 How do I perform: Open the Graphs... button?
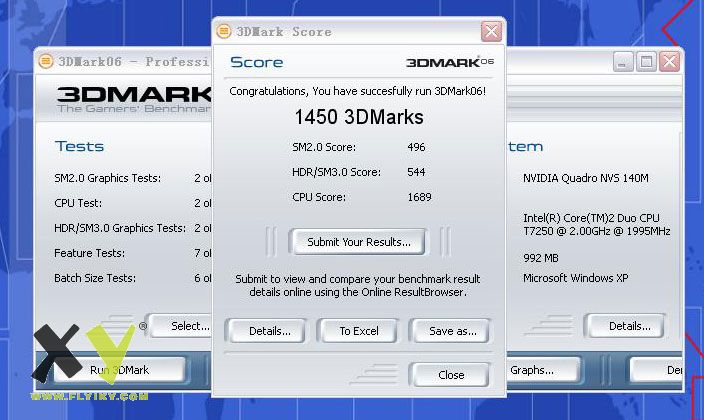(x=532, y=370)
